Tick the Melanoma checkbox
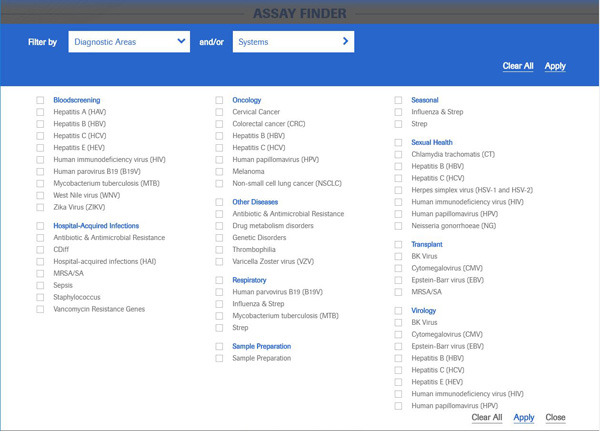Viewport: 600px width, 431px height. (220, 172)
